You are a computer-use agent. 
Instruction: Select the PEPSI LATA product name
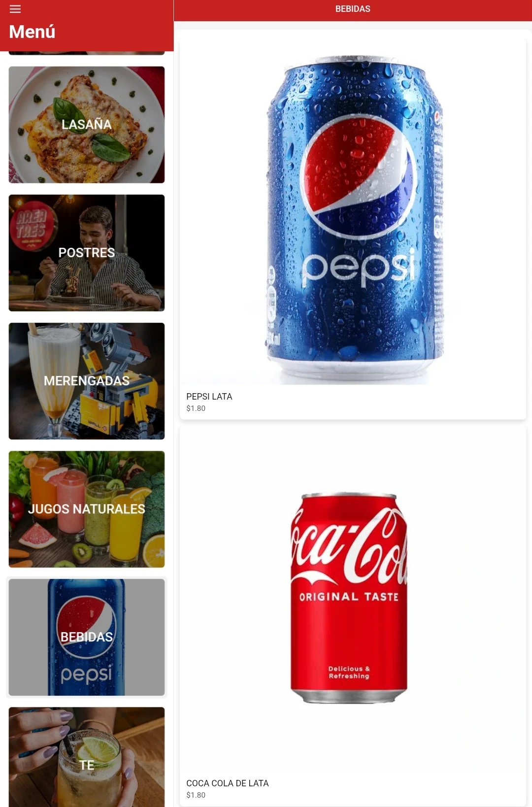coord(209,397)
